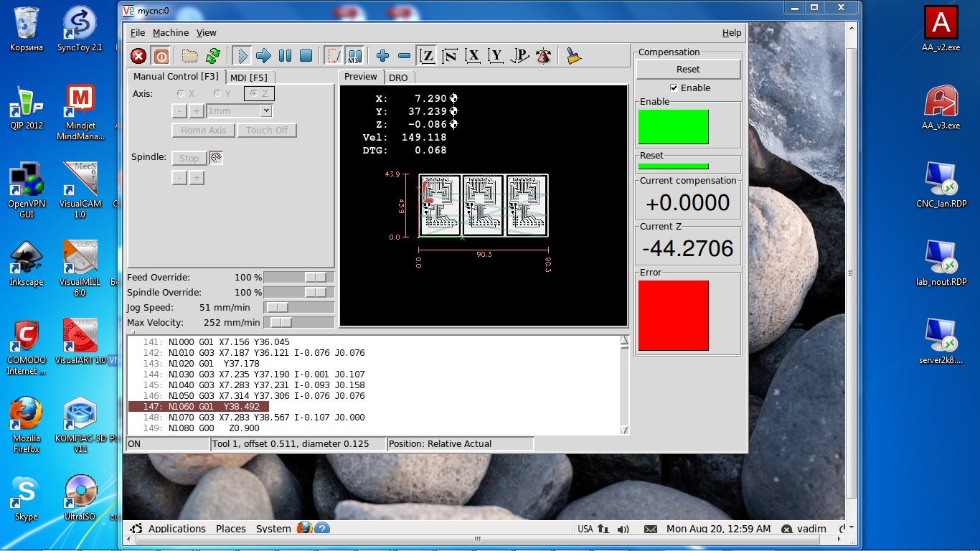The height and width of the screenshot is (551, 980).
Task: Open the File menu
Action: (138, 33)
